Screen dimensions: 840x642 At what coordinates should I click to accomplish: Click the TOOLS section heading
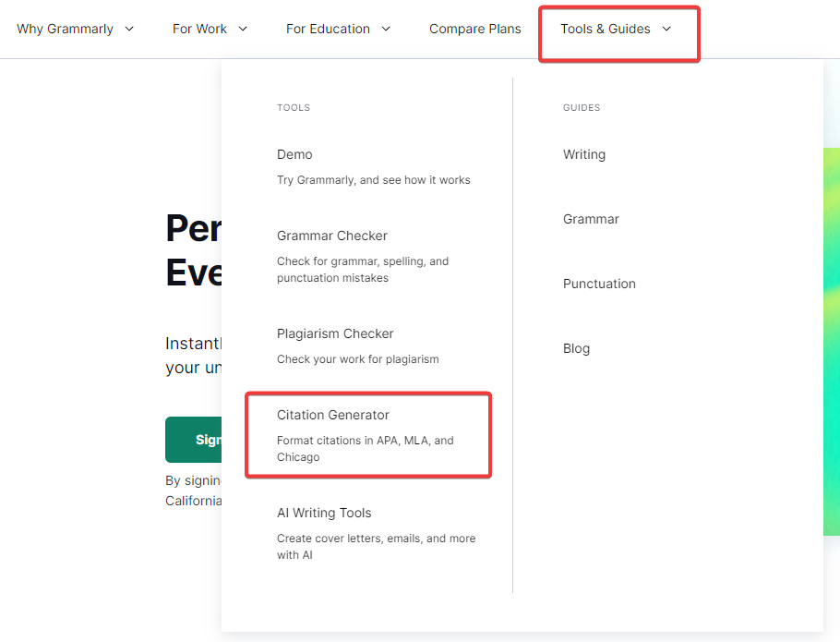click(293, 107)
